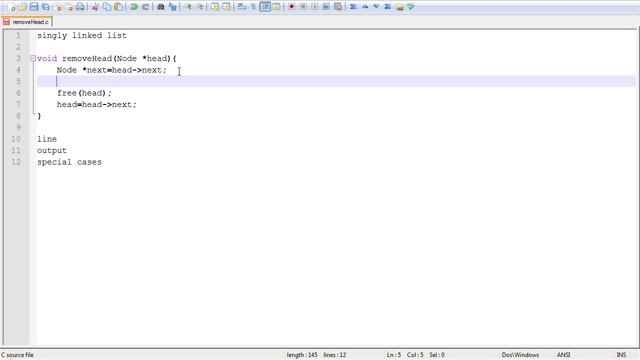Switch to the removeHead.c tab
Screen dimensions: 640x360
coord(27,22)
